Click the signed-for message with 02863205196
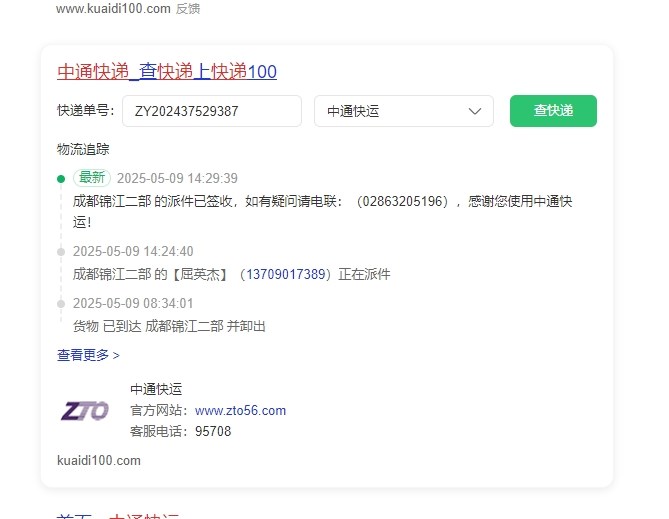The height and width of the screenshot is (519, 669). [323, 211]
